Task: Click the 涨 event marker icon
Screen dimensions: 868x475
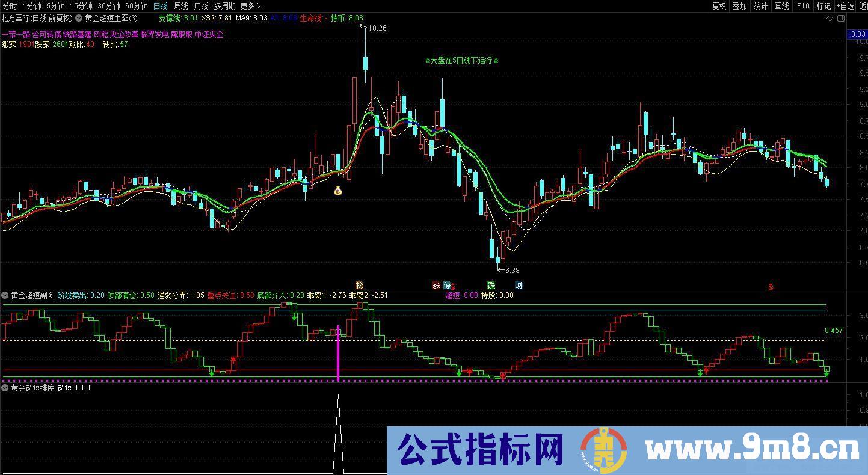Action: point(436,286)
